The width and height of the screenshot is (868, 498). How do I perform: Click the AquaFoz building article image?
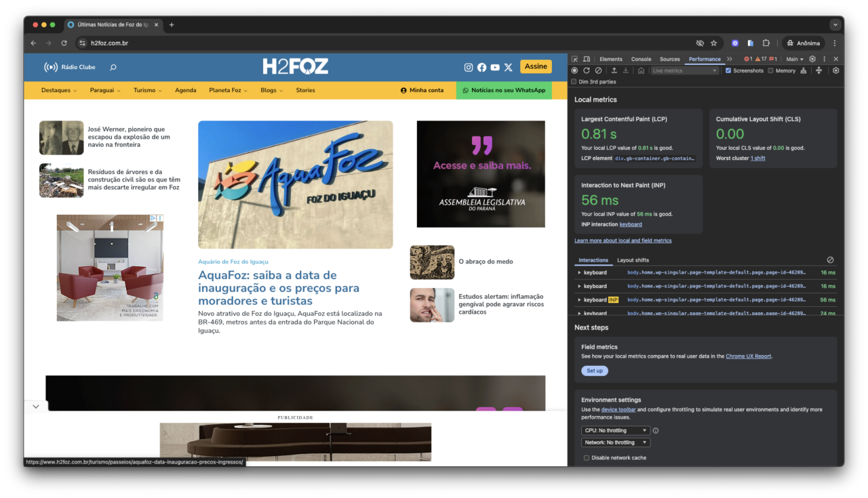tap(295, 184)
